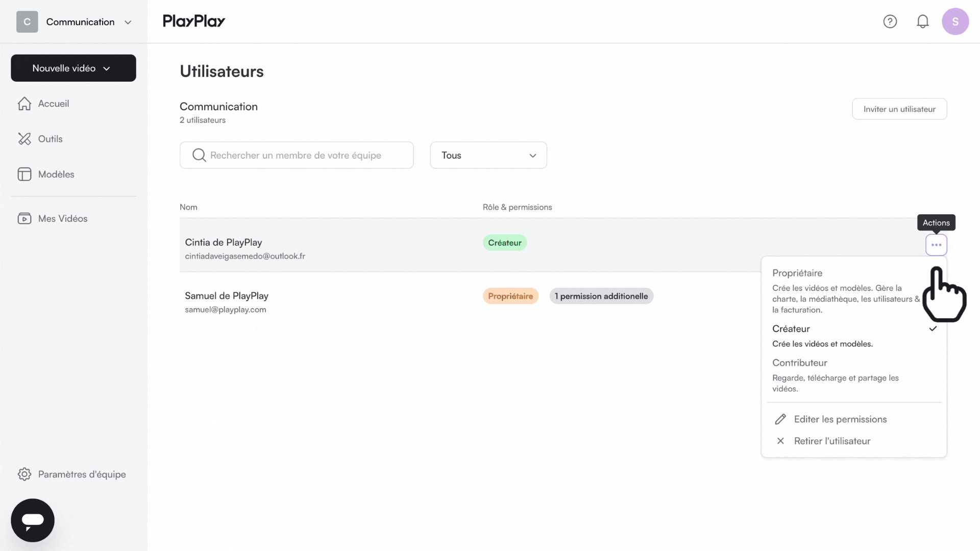Open Paramètres d'équipe gear icon
Viewport: 980px width, 551px height.
[x=24, y=474]
